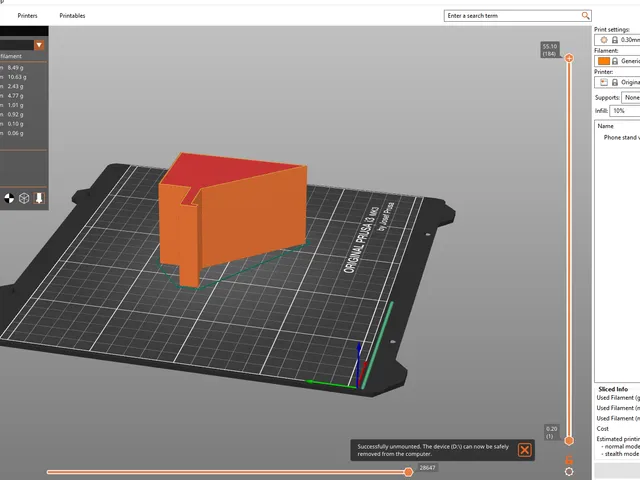This screenshot has width=640, height=480.
Task: Toggle shells cube icon in legend
Action: [x=24, y=198]
